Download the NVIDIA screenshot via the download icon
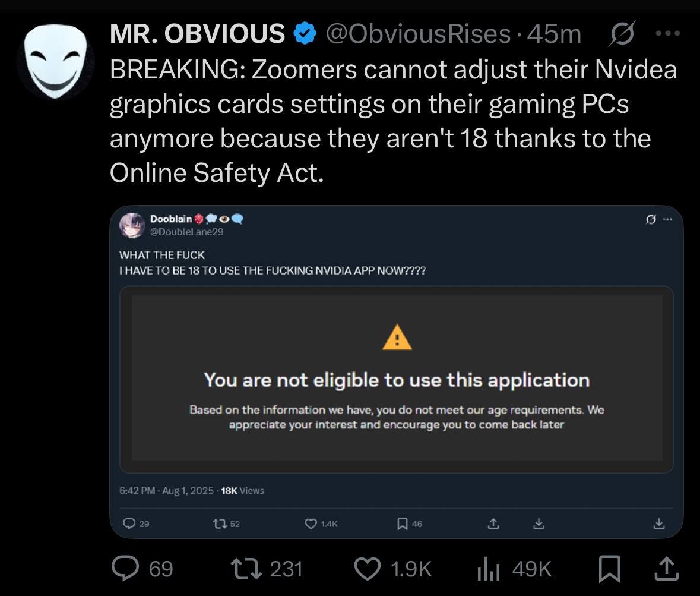Viewport: 700px width, 596px height. click(x=539, y=524)
